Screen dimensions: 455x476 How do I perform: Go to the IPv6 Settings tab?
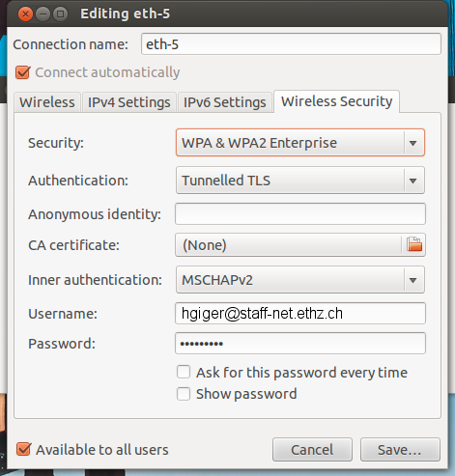[225, 102]
